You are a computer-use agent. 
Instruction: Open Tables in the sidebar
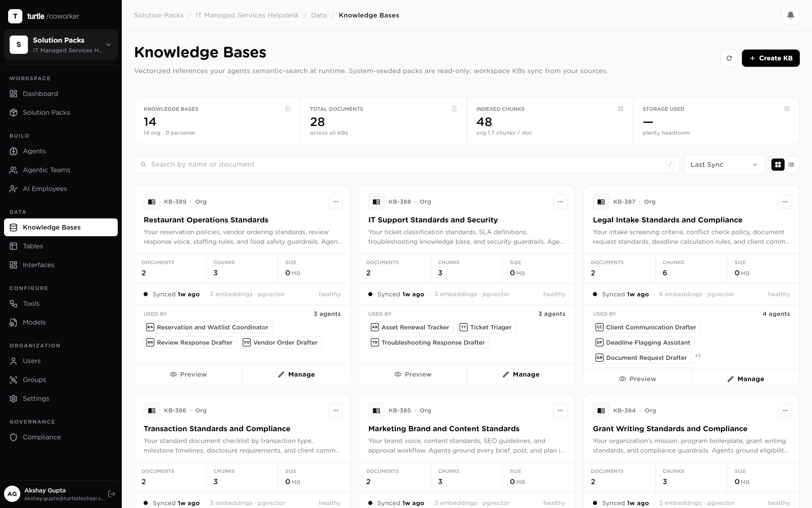pos(61,246)
